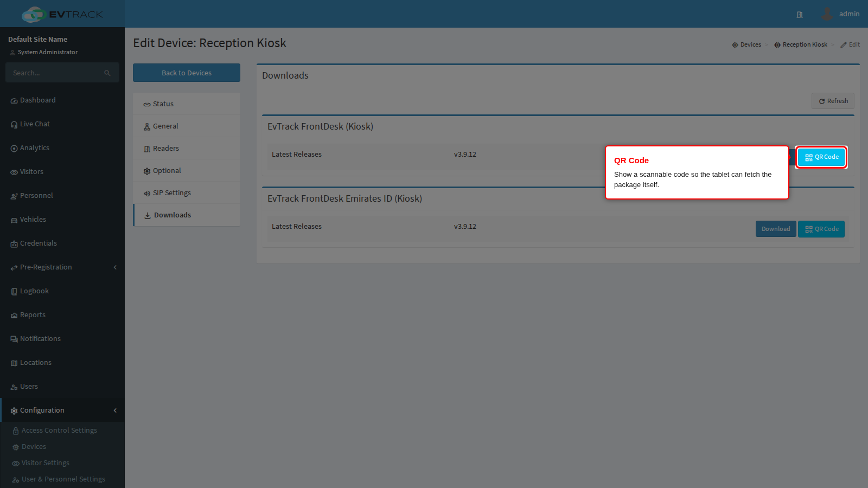Click the Notifications icon in the sidebar
The image size is (868, 488).
[14, 339]
